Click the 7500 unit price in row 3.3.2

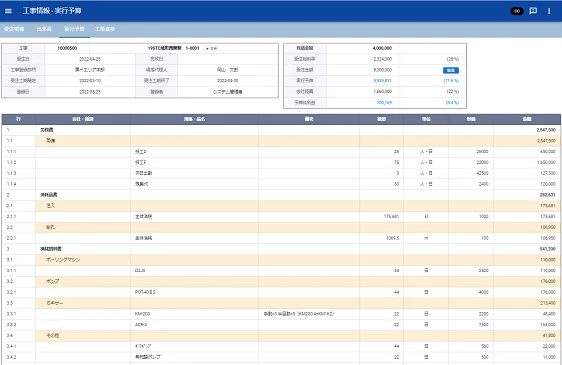pyautogui.click(x=484, y=324)
